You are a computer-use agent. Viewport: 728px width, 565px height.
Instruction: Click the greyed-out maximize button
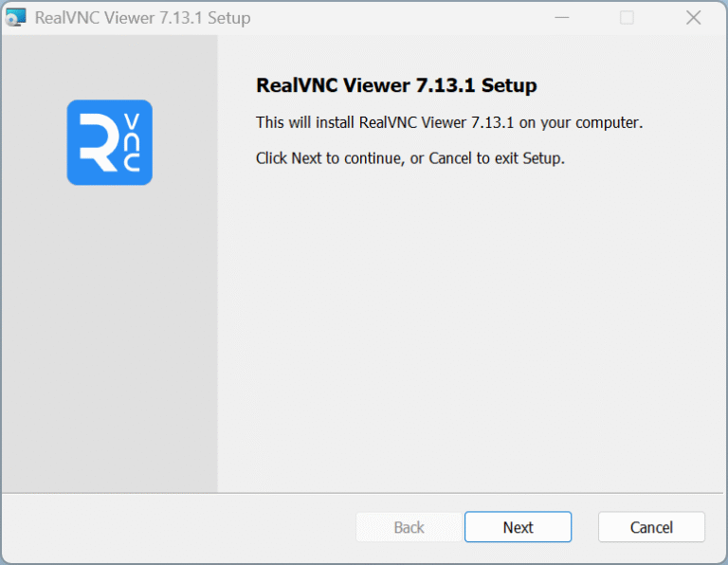pos(627,18)
